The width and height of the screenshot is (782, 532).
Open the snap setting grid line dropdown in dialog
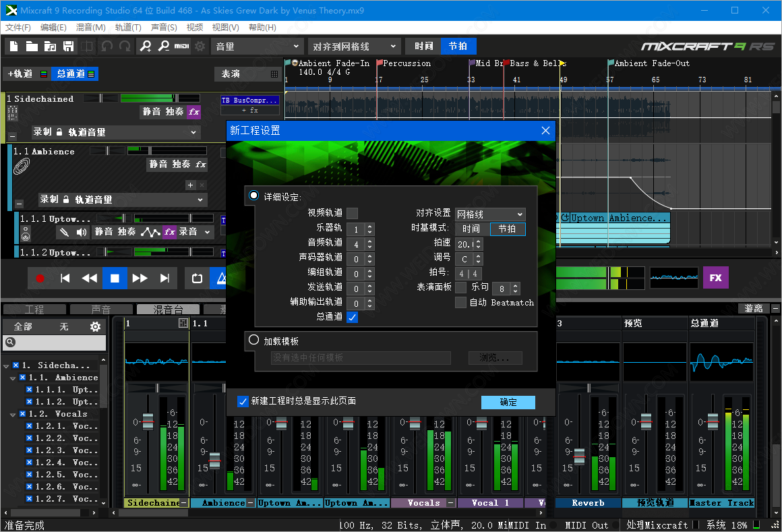pyautogui.click(x=490, y=214)
